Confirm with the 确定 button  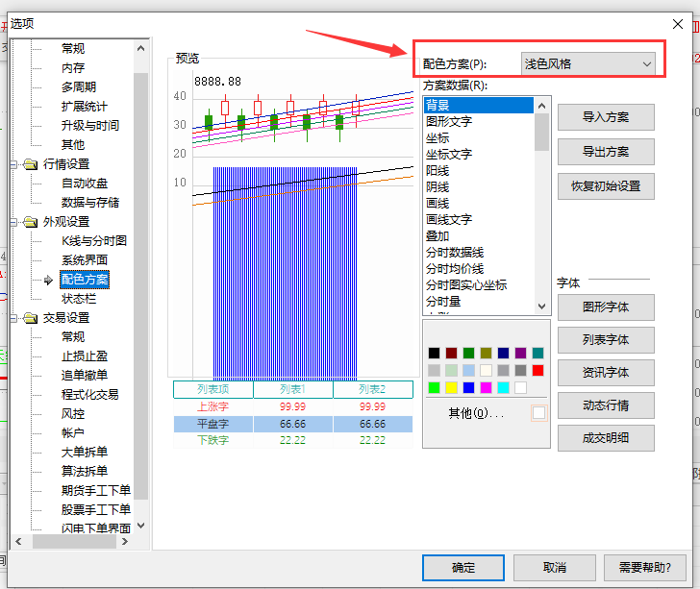[463, 568]
